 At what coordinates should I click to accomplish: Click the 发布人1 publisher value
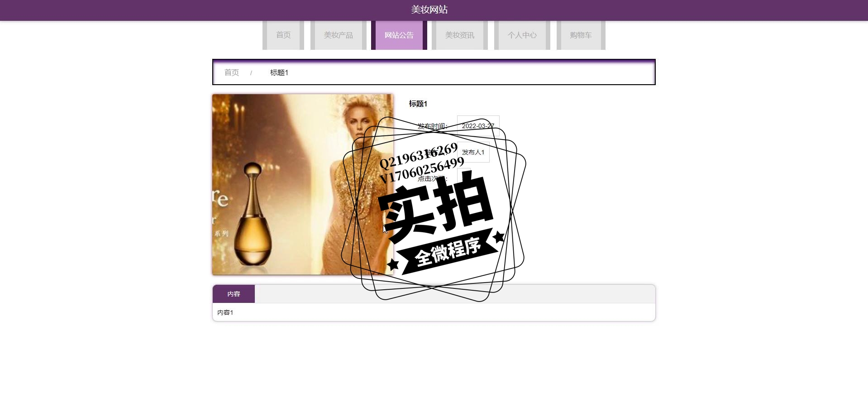pyautogui.click(x=473, y=152)
